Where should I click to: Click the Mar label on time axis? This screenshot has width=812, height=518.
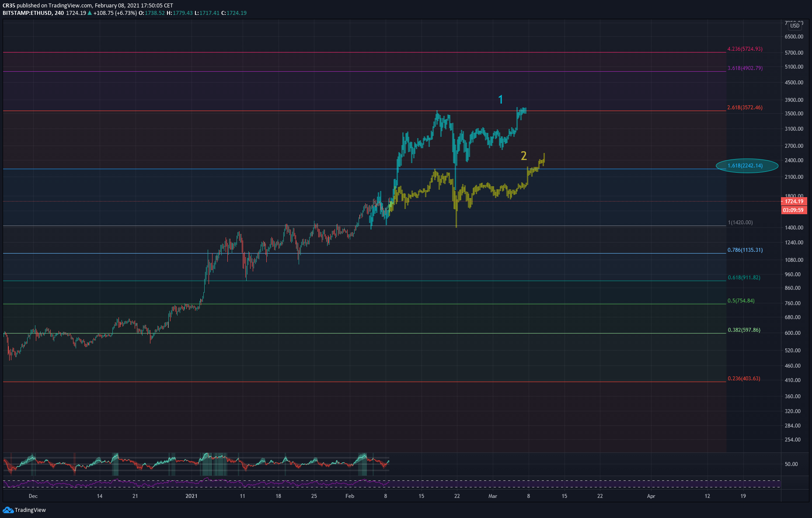[x=493, y=496]
